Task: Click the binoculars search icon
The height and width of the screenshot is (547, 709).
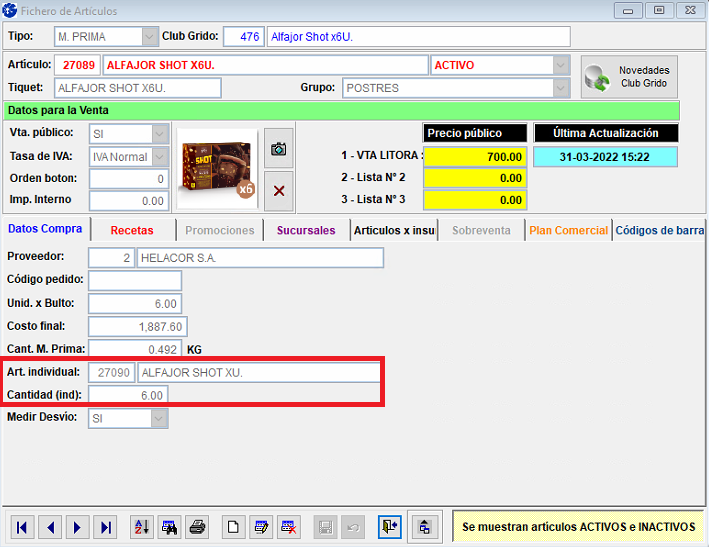Action: coord(170,527)
